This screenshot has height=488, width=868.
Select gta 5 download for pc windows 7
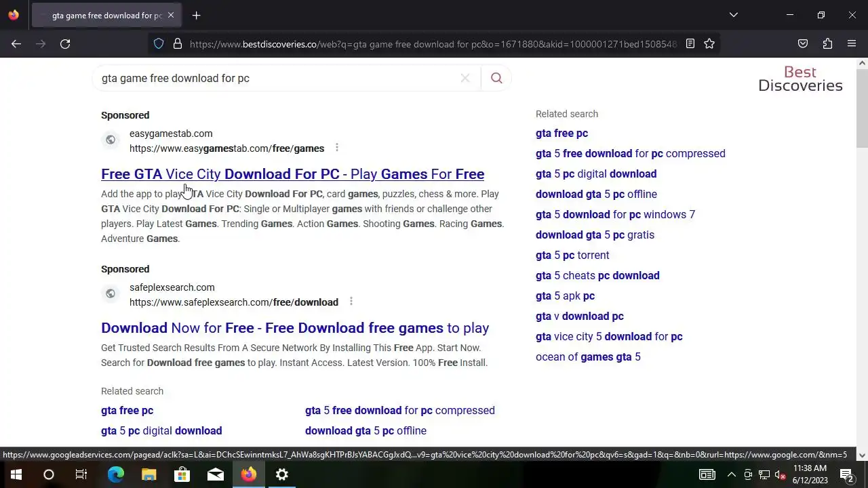point(615,215)
